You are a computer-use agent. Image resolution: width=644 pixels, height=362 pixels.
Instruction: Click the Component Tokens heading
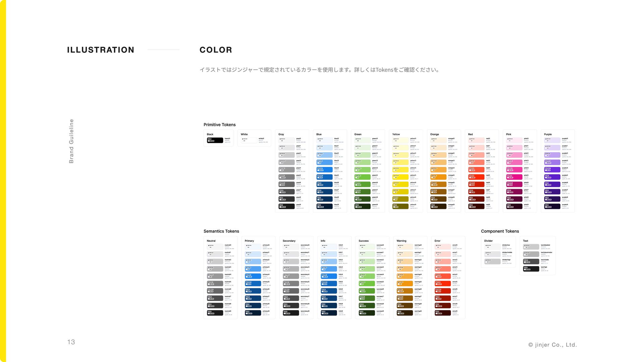pos(500,231)
